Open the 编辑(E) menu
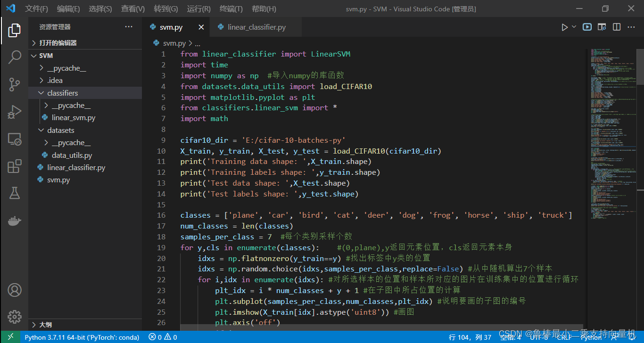Screen dimensions: 644x343 click(x=68, y=9)
